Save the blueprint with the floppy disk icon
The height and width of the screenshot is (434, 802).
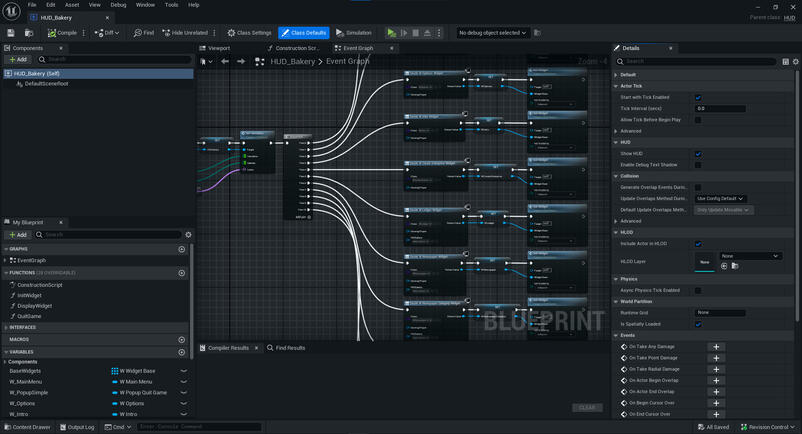(x=11, y=33)
